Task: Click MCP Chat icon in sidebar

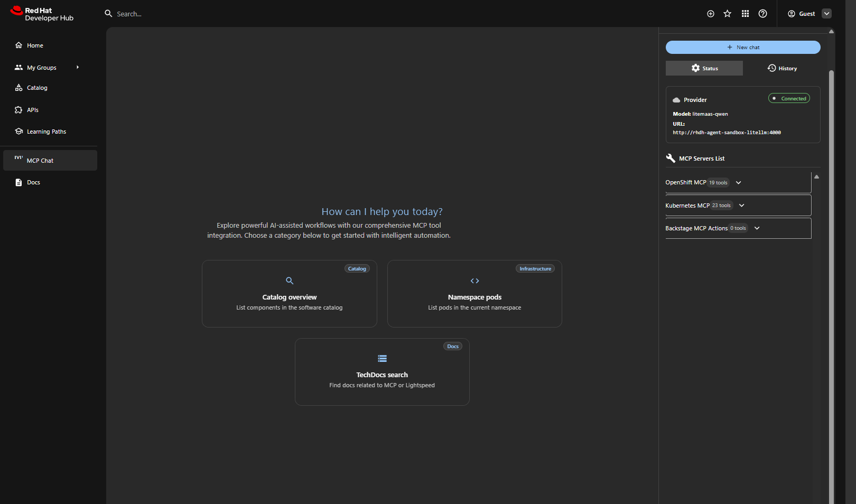Action: 19,157
